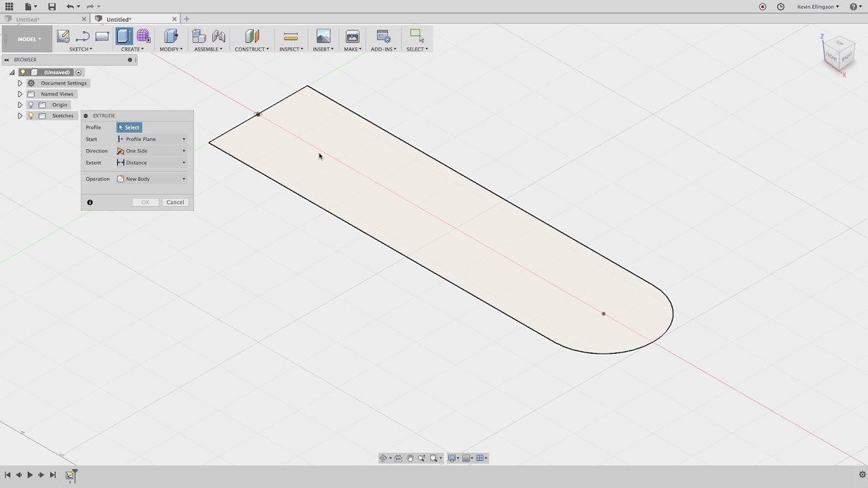Click the Inspect measure icon

coord(291,37)
